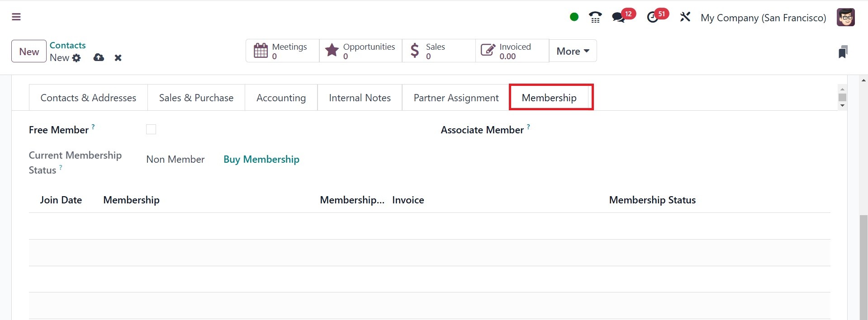Open the conversations messages icon

pyautogui.click(x=618, y=18)
